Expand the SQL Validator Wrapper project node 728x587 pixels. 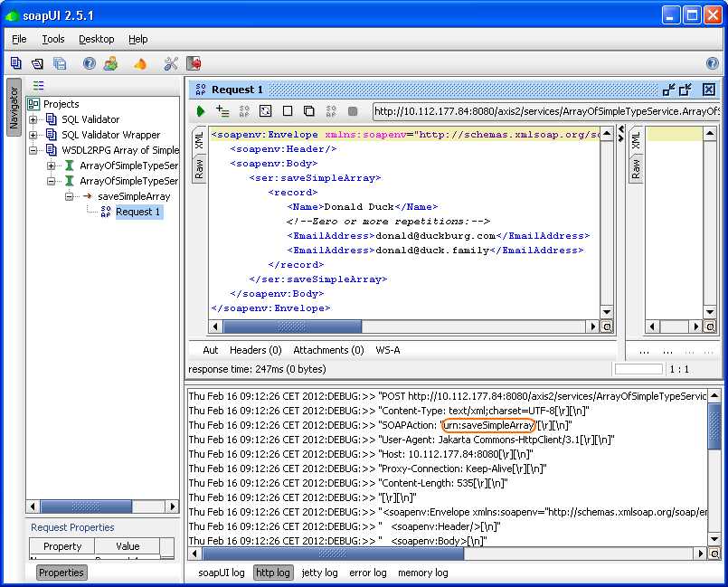pos(33,135)
